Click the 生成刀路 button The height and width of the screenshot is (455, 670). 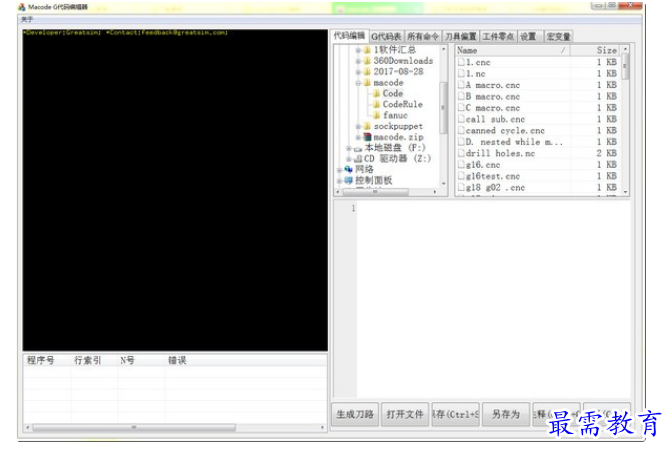coord(355,414)
